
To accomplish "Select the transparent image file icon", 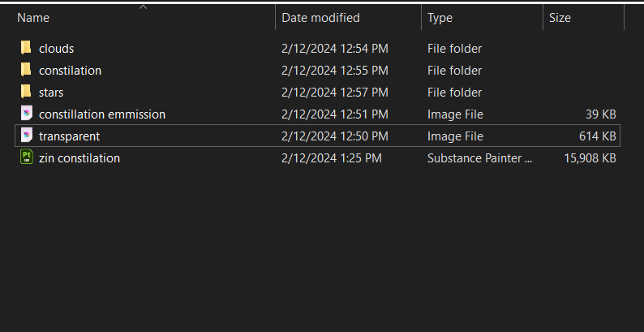I will point(26,136).
